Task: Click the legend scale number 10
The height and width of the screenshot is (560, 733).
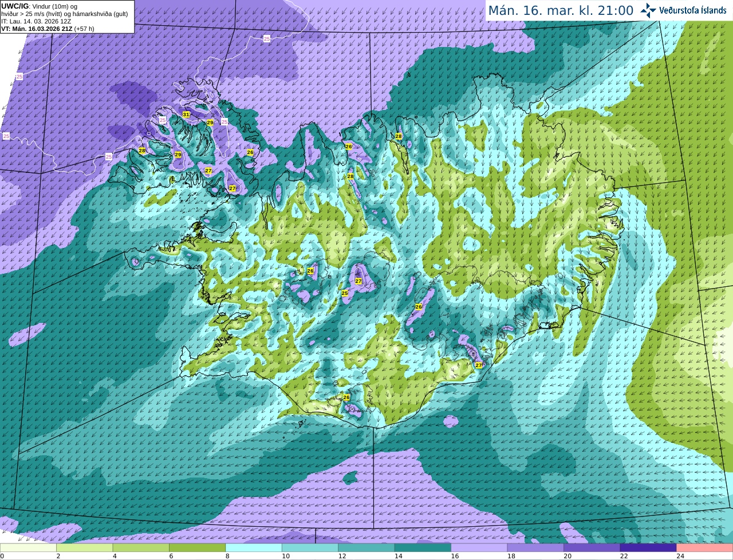Action: pyautogui.click(x=286, y=556)
